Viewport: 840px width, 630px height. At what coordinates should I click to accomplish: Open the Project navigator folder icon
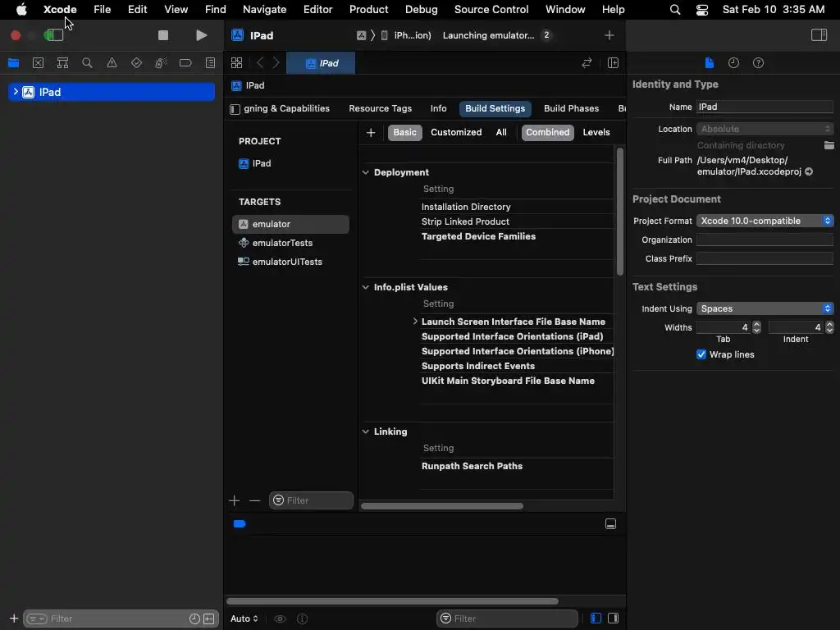[13, 62]
